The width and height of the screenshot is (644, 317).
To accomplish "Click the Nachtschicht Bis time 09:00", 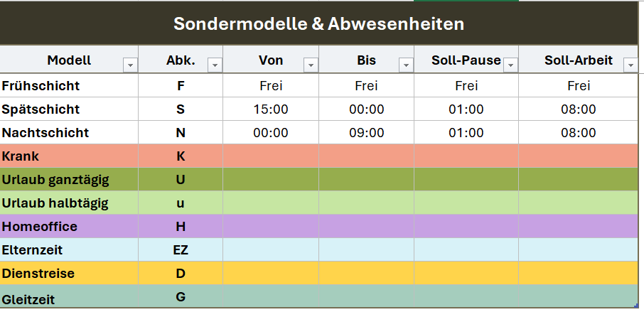I will point(366,133).
